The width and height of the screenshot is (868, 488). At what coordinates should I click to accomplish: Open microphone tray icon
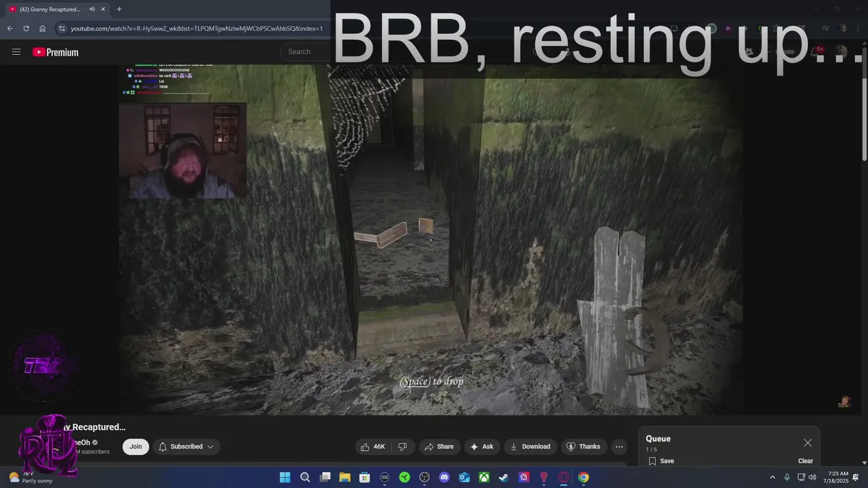pos(787,477)
